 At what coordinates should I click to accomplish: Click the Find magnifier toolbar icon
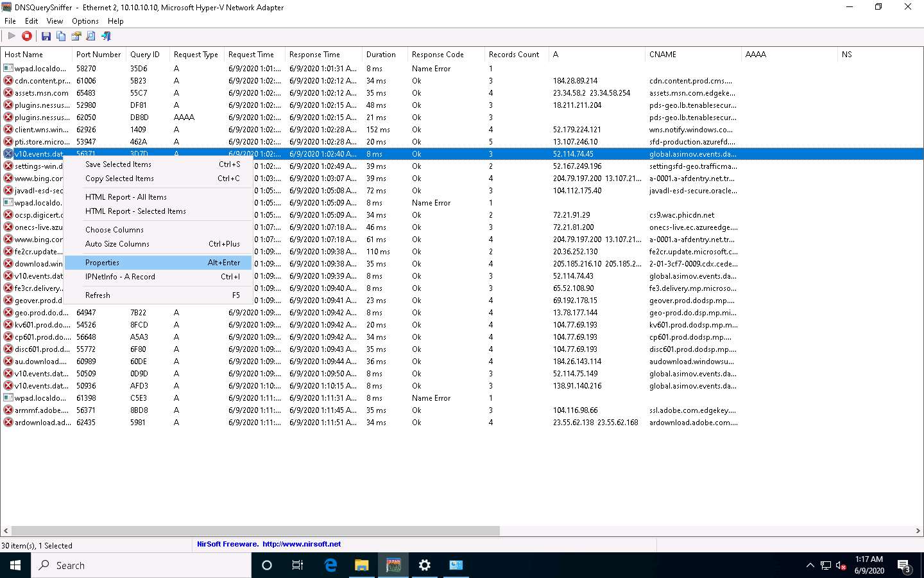pos(90,36)
